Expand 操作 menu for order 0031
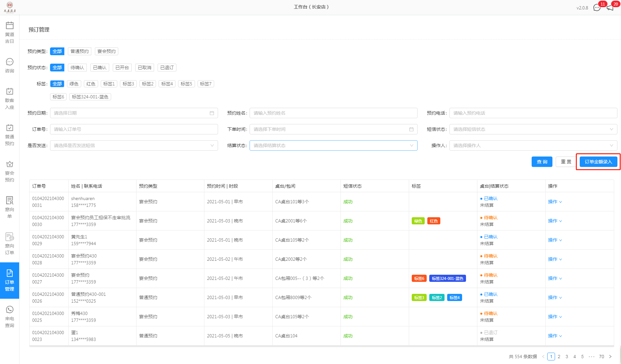 (555, 202)
